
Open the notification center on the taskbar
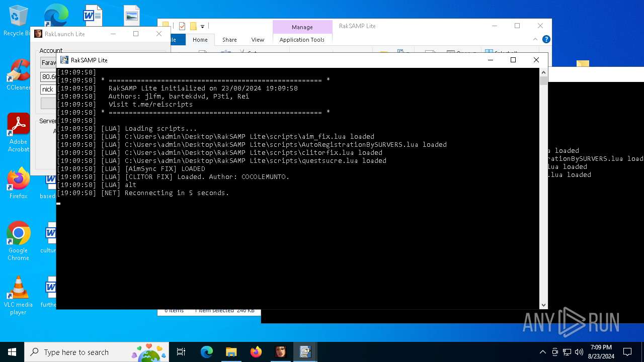627,352
